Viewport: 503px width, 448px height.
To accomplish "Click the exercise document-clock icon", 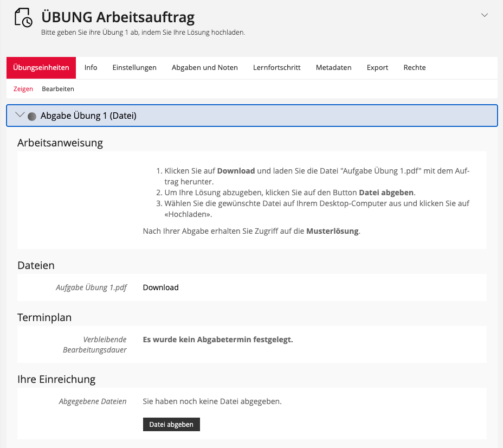I will (24, 18).
